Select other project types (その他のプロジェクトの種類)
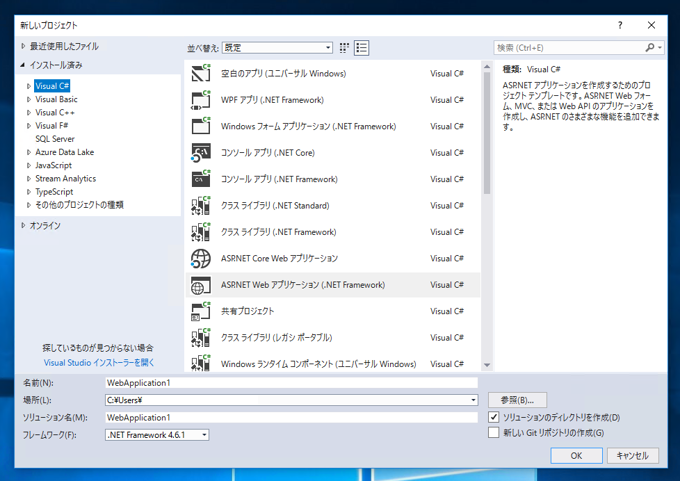Image resolution: width=680 pixels, height=481 pixels. [x=79, y=205]
